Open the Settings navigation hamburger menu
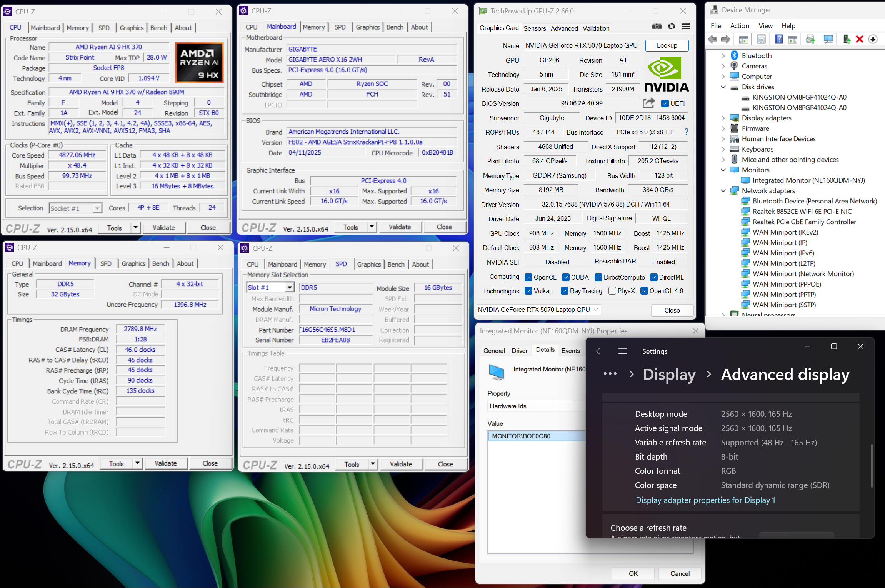 [x=623, y=351]
